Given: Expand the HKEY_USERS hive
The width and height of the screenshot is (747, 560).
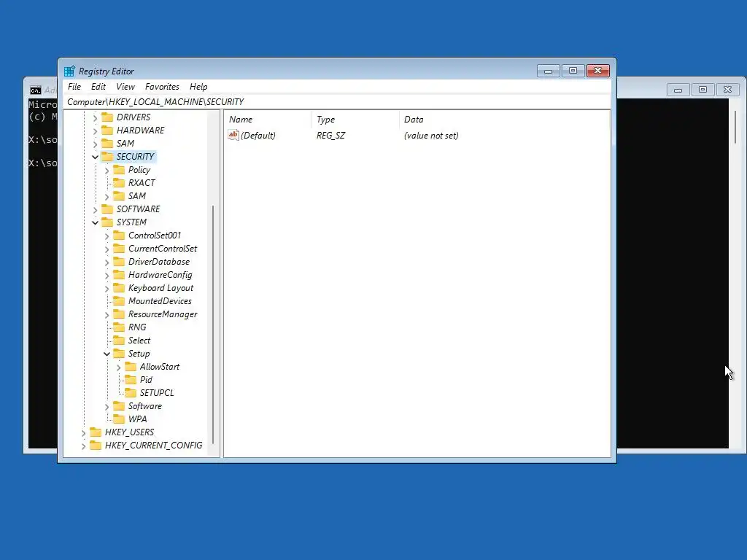Looking at the screenshot, I should coord(84,433).
